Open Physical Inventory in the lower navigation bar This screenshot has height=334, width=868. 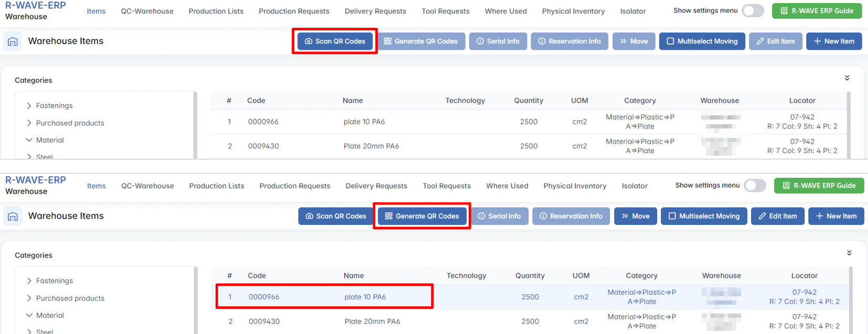click(x=574, y=186)
